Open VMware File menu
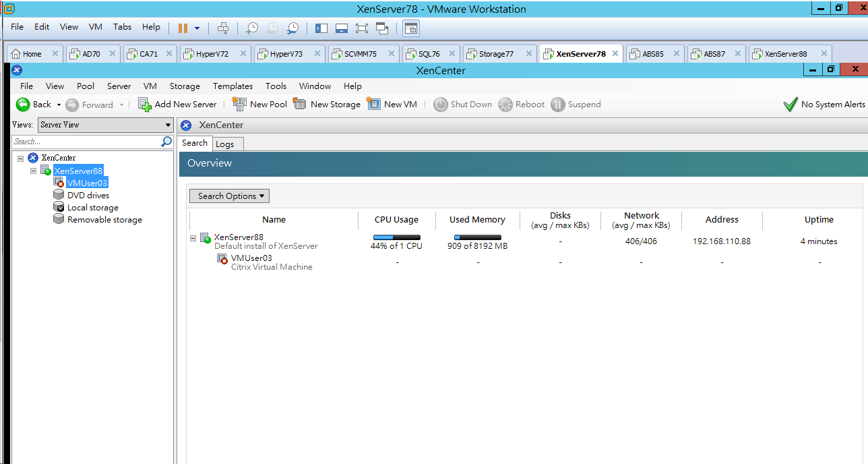The width and height of the screenshot is (868, 464). click(17, 27)
